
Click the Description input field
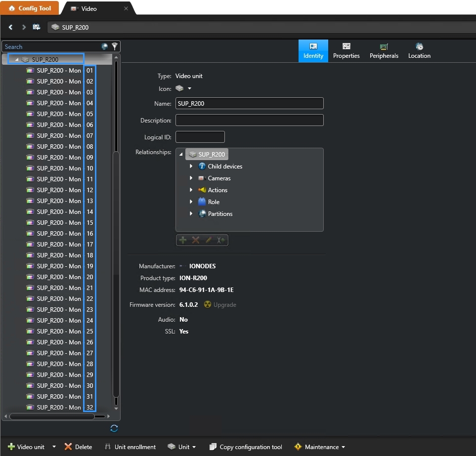[x=249, y=120]
